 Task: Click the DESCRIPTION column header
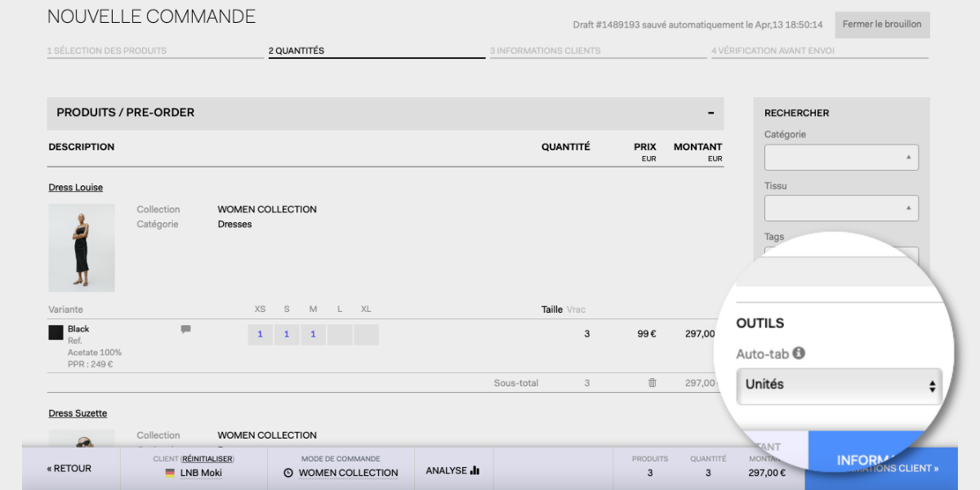click(82, 147)
